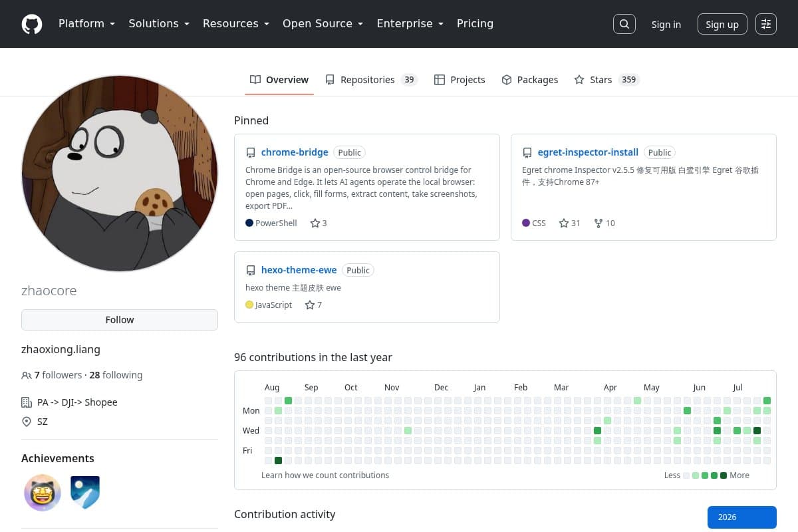Click the Projects table icon
Screen dimensions: 798x532
coord(440,80)
